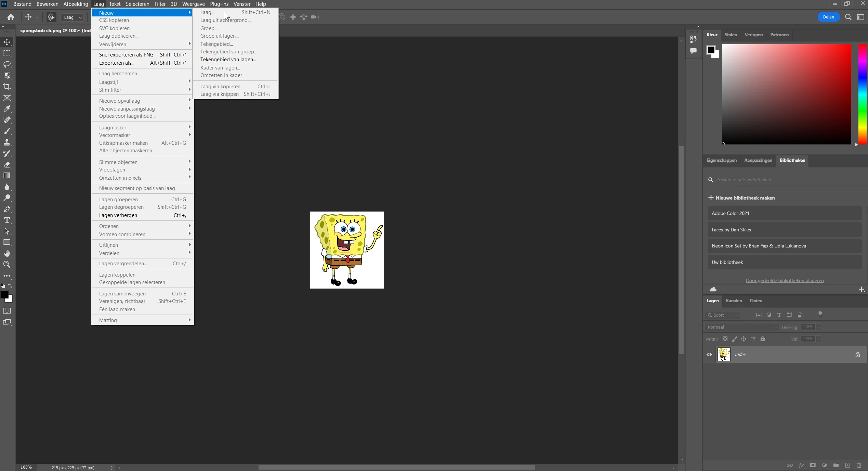Click the search magnifier icon top right

coord(848,17)
